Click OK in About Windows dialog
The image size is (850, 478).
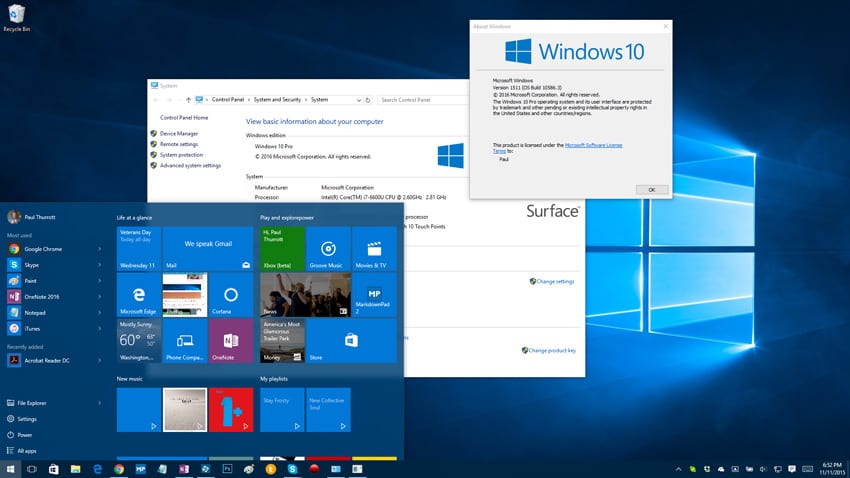(x=652, y=190)
